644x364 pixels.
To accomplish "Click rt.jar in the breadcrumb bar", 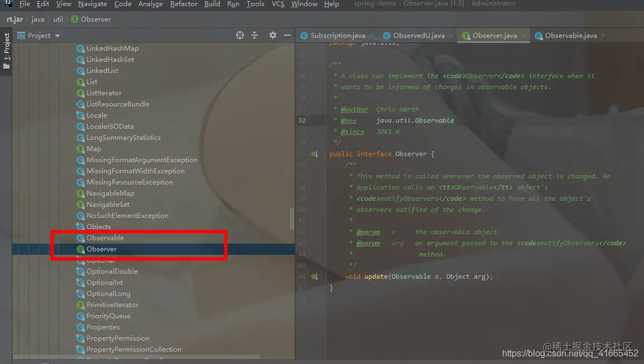I will (15, 20).
